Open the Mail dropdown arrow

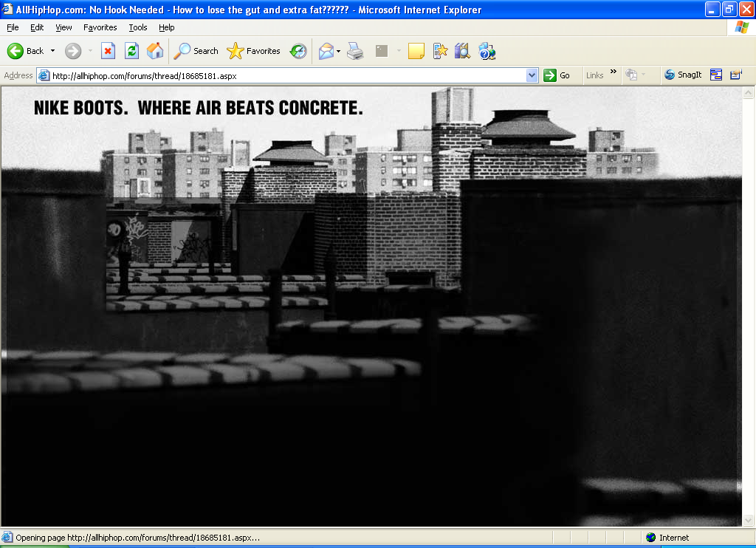[x=338, y=51]
